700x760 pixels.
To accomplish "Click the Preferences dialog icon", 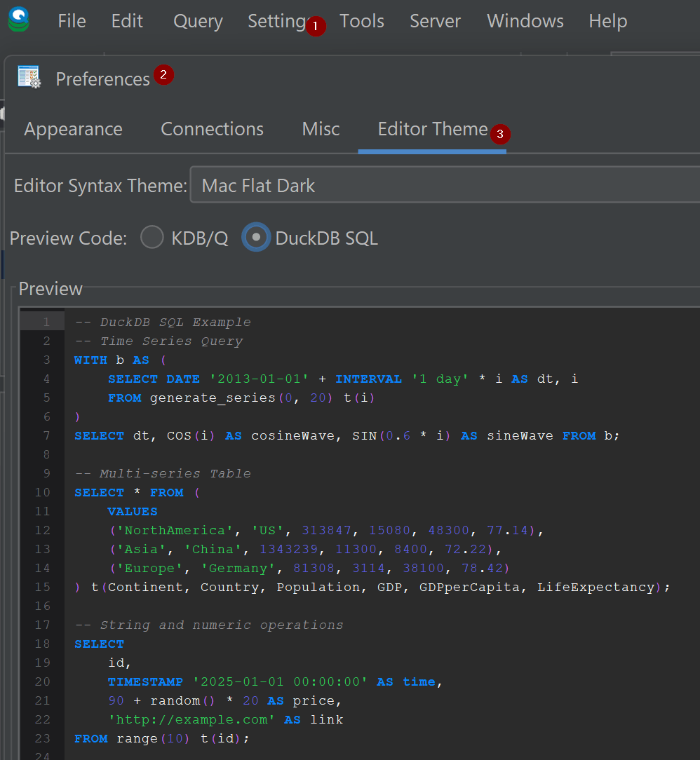I will click(29, 78).
